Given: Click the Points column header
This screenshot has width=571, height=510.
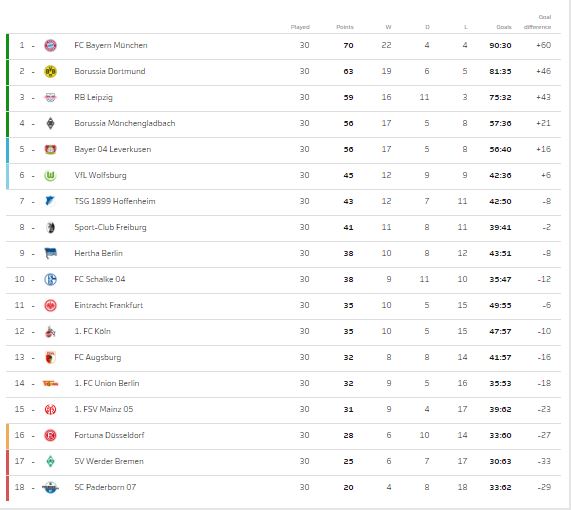Looking at the screenshot, I should point(345,27).
